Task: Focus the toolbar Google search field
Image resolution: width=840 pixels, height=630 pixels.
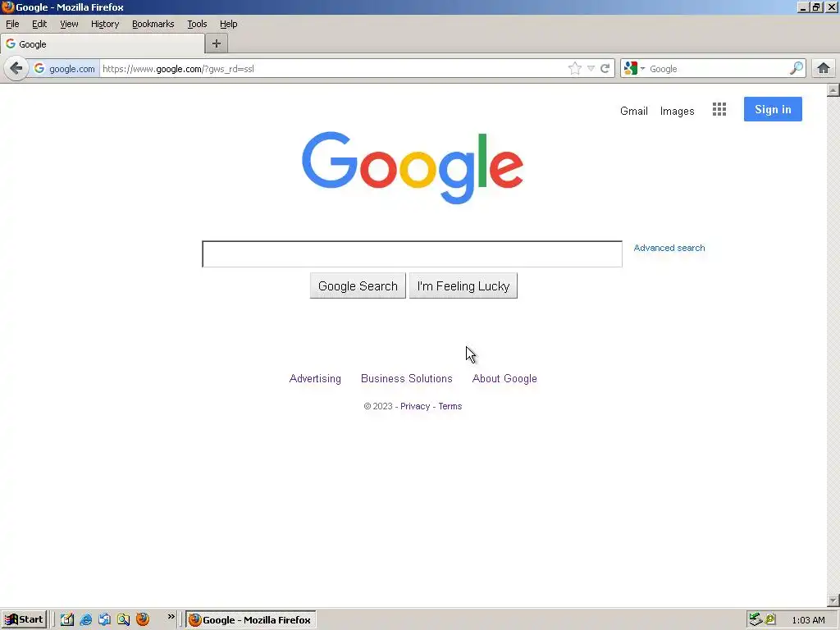Action: [x=718, y=69]
